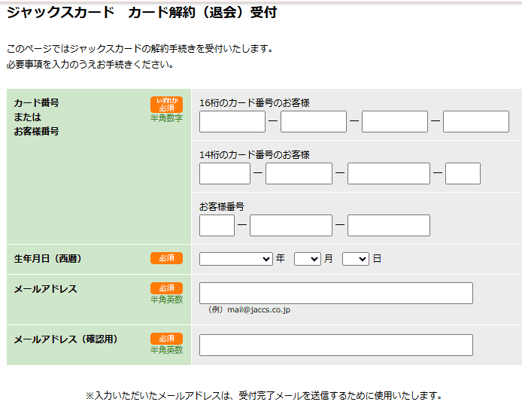
Task: Click first box of 14-digit card number
Action: tap(225, 174)
